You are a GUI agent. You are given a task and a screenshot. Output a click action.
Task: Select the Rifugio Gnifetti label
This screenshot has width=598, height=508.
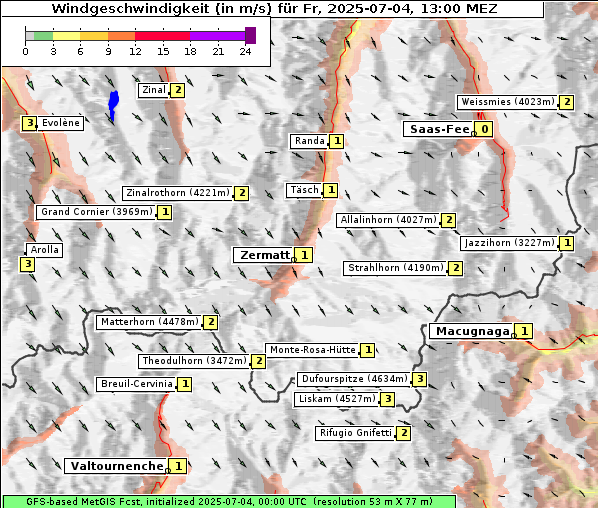[355, 433]
